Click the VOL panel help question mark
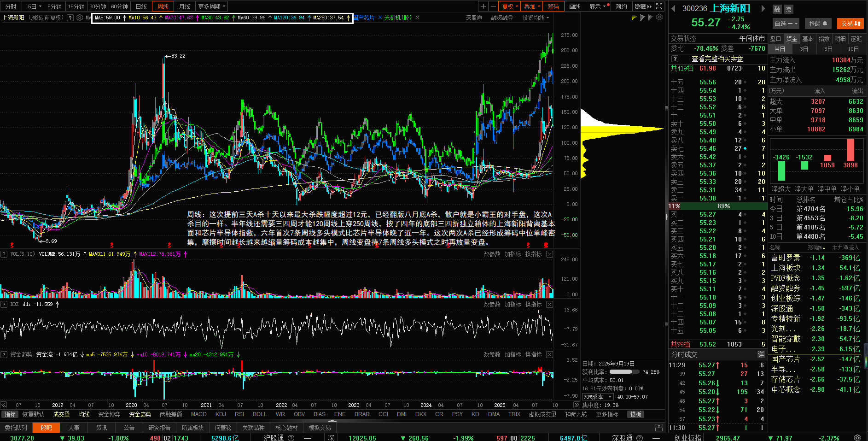Viewport: 868px width, 441px height. click(4, 254)
